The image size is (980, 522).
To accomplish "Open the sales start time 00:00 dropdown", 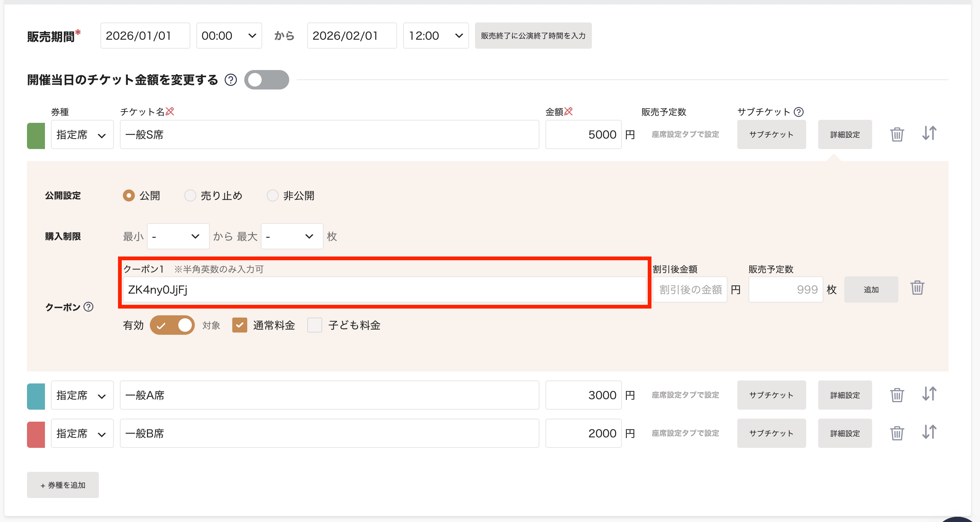I will [x=229, y=36].
